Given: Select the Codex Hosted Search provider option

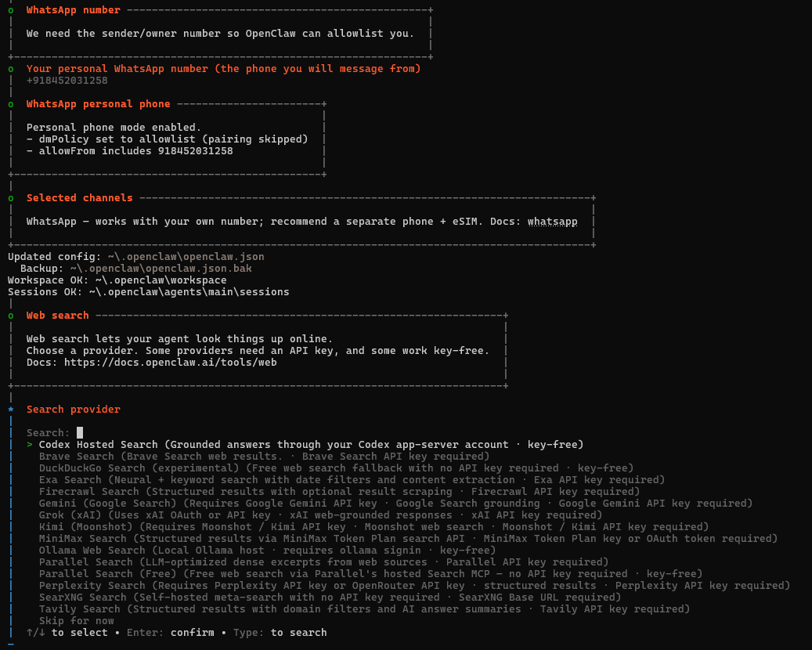Looking at the screenshot, I should click(x=311, y=444).
